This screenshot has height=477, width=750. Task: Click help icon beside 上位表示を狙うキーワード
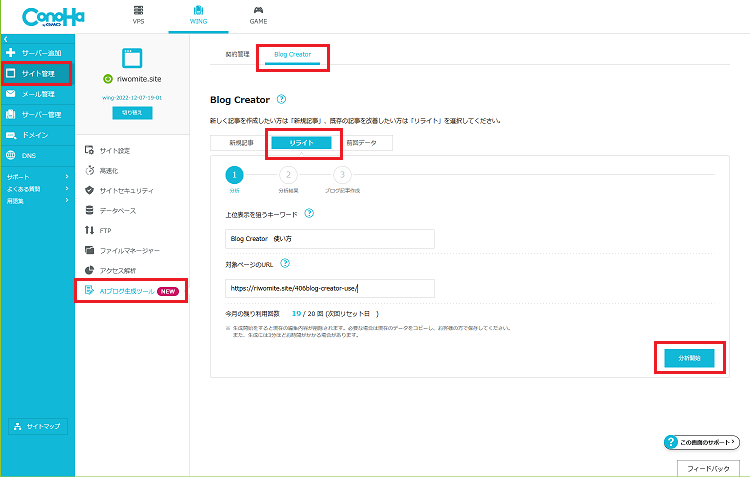(309, 213)
